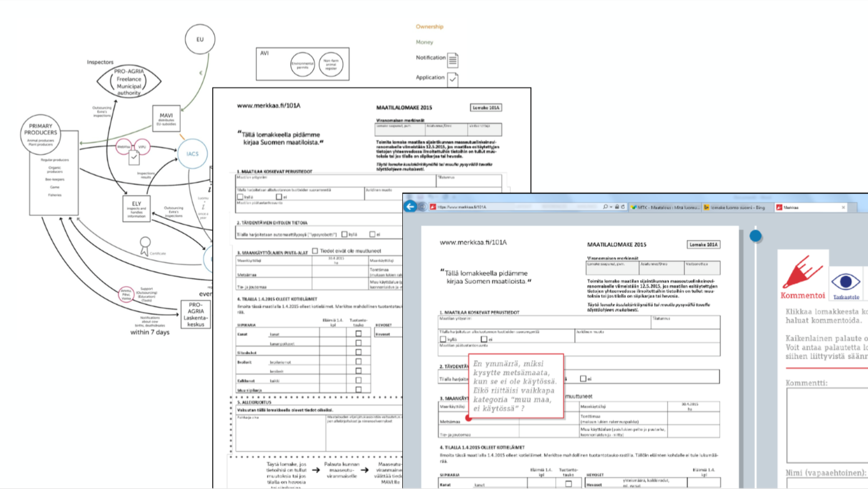Click the Application checkmark icon in the legend
868x489 pixels.
pos(453,79)
